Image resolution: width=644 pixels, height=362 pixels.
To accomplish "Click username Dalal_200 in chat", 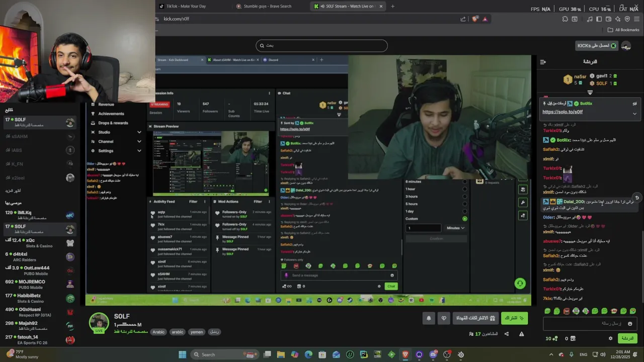I will pos(574,202).
